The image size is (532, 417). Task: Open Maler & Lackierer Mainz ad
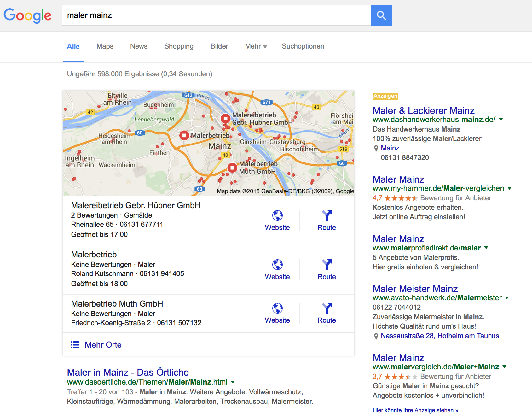click(424, 110)
